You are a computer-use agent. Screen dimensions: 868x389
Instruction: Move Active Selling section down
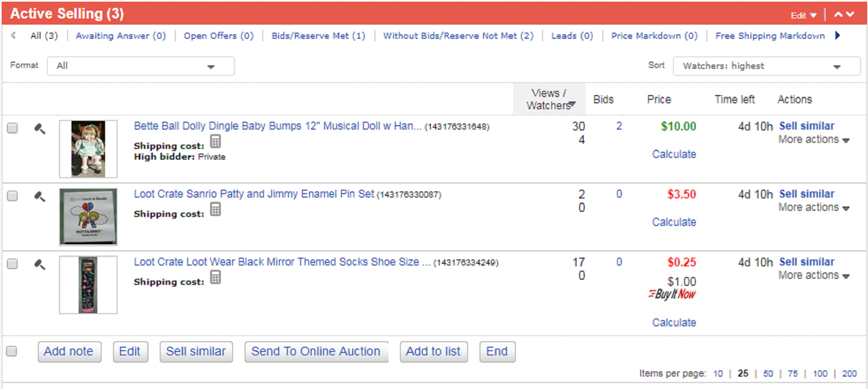(x=850, y=14)
